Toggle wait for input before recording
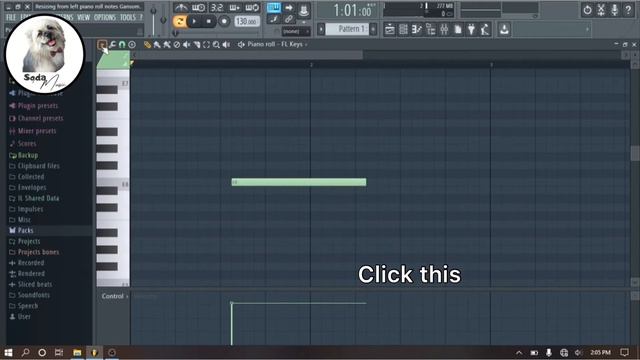 click(x=198, y=8)
